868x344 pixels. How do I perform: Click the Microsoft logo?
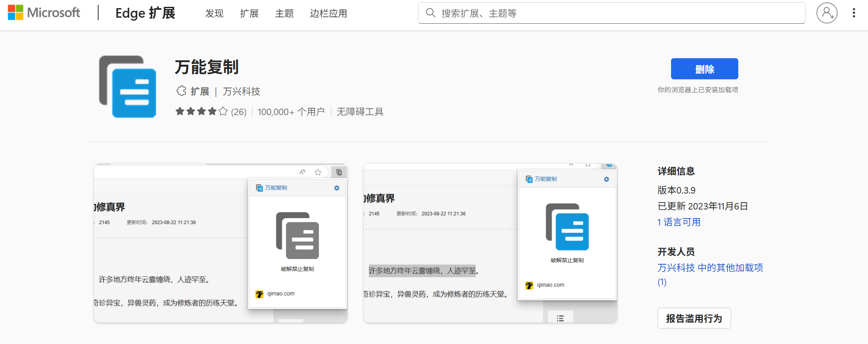click(44, 13)
